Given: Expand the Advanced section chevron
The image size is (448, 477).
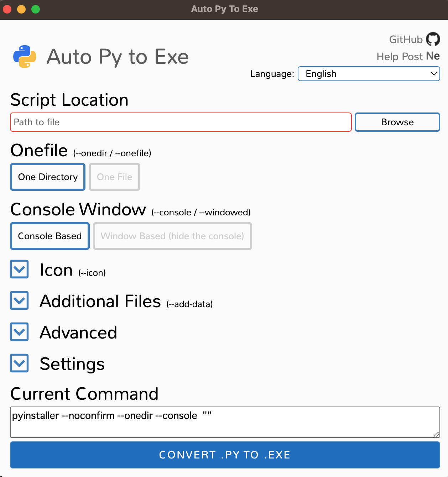Looking at the screenshot, I should click(x=19, y=332).
